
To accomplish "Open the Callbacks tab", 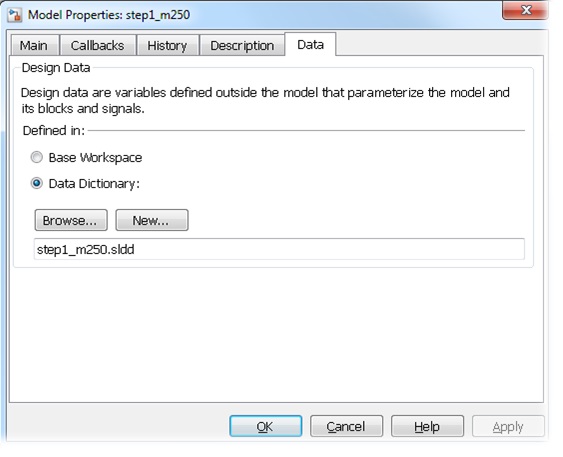I will pyautogui.click(x=98, y=46).
